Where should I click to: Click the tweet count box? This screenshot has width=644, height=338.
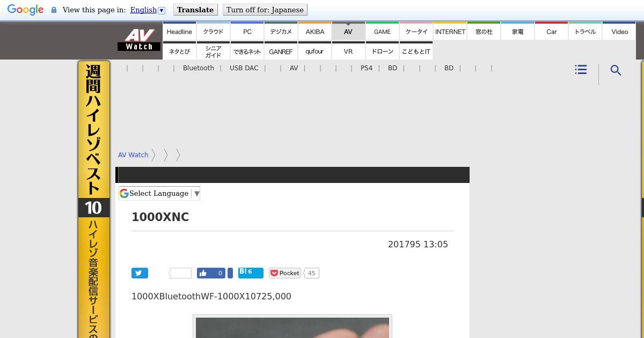[x=181, y=273]
